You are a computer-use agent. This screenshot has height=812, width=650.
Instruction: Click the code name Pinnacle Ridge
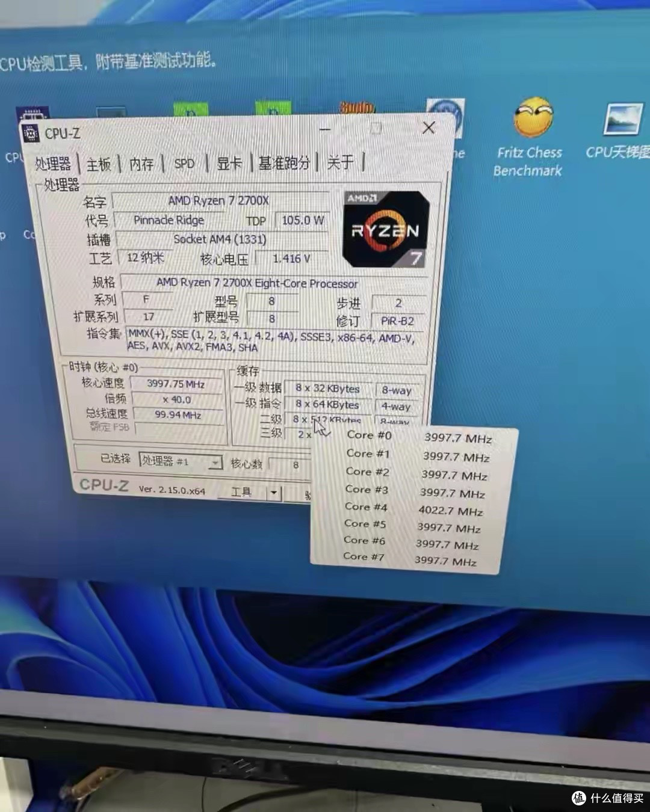170,220
